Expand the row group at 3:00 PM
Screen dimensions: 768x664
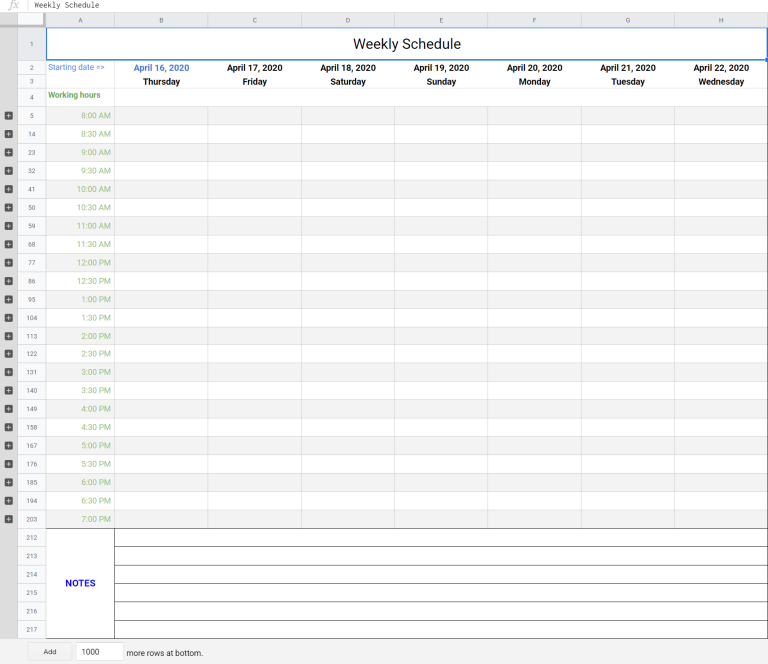(x=9, y=372)
